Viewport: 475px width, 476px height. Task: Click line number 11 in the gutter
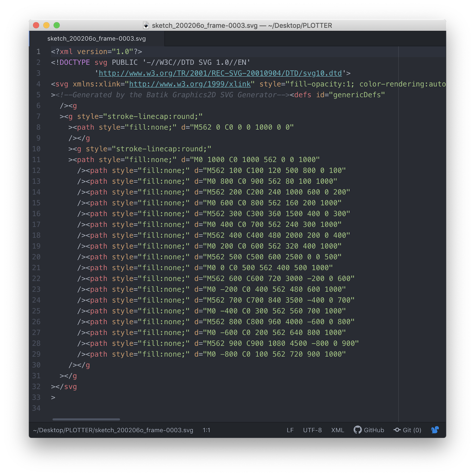pos(36,160)
